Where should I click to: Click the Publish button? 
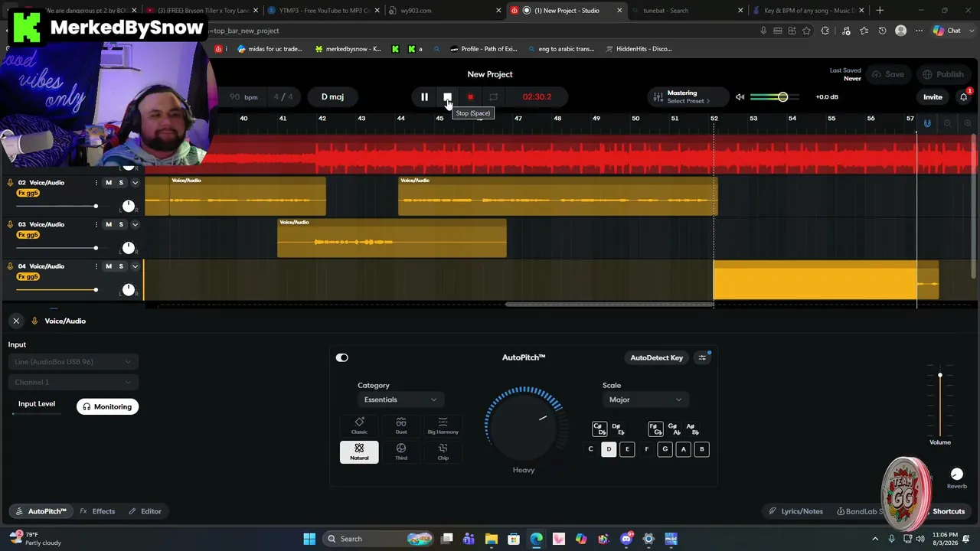[x=943, y=74]
